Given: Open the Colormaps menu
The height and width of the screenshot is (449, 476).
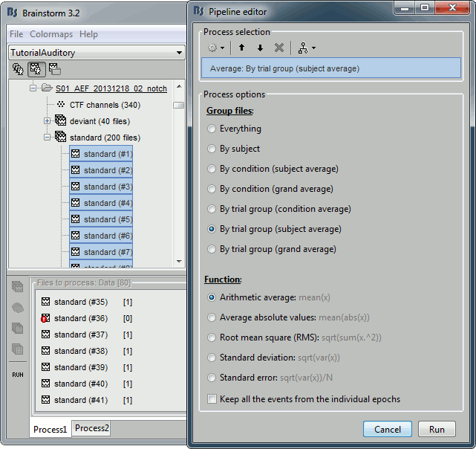Looking at the screenshot, I should pyautogui.click(x=51, y=34).
